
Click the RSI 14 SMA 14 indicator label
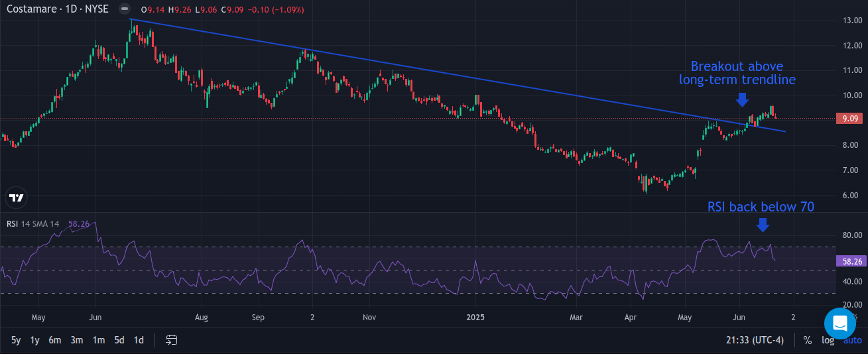pyautogui.click(x=33, y=224)
